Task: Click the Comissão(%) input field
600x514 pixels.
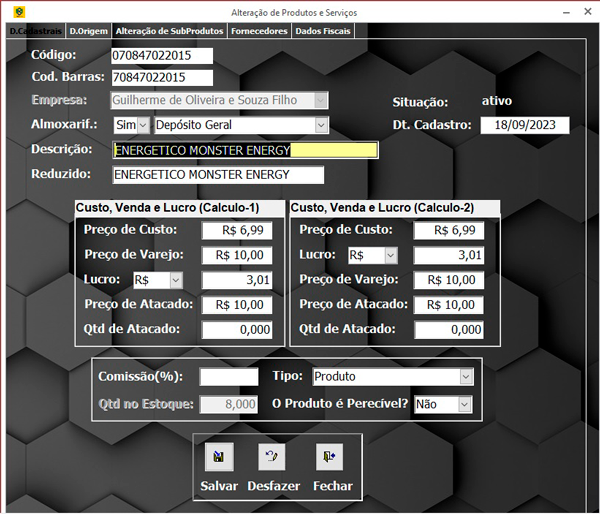Action: click(x=229, y=377)
